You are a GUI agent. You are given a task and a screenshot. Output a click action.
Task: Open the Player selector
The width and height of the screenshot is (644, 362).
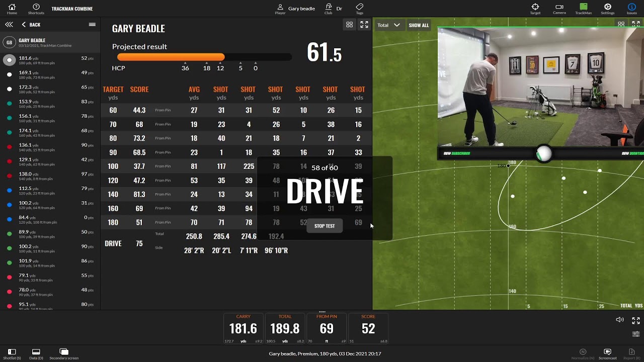pyautogui.click(x=280, y=9)
